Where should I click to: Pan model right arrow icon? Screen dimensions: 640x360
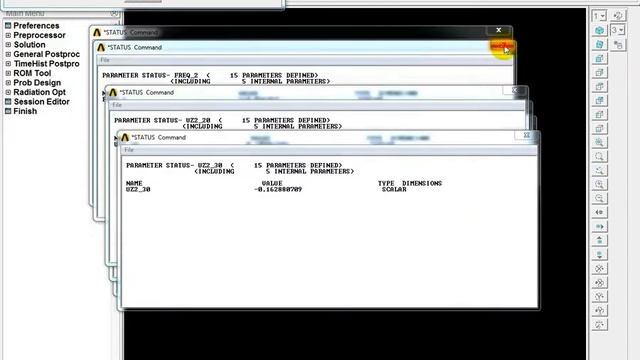pos(599,226)
